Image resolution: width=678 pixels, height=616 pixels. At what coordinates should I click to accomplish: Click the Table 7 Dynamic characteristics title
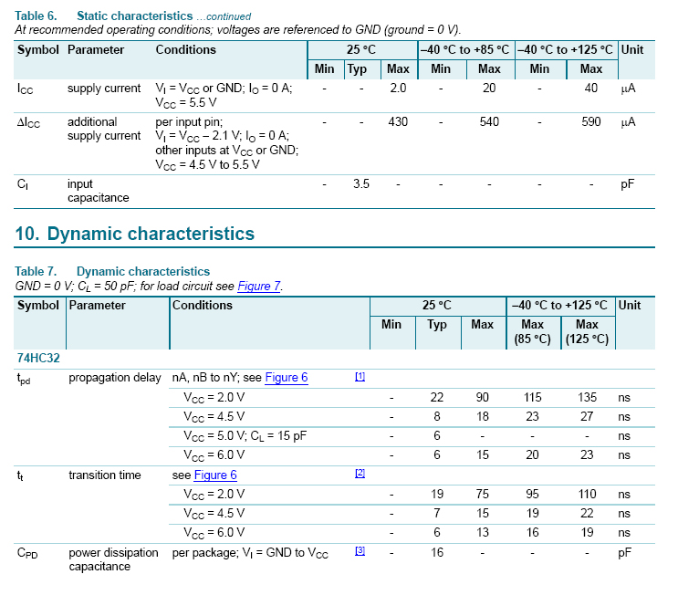pyautogui.click(x=112, y=271)
